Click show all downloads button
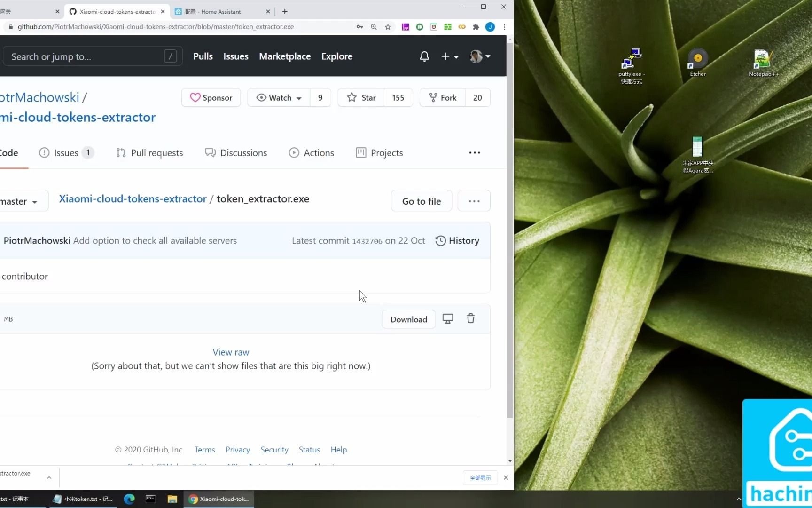This screenshot has height=508, width=812. click(x=480, y=477)
